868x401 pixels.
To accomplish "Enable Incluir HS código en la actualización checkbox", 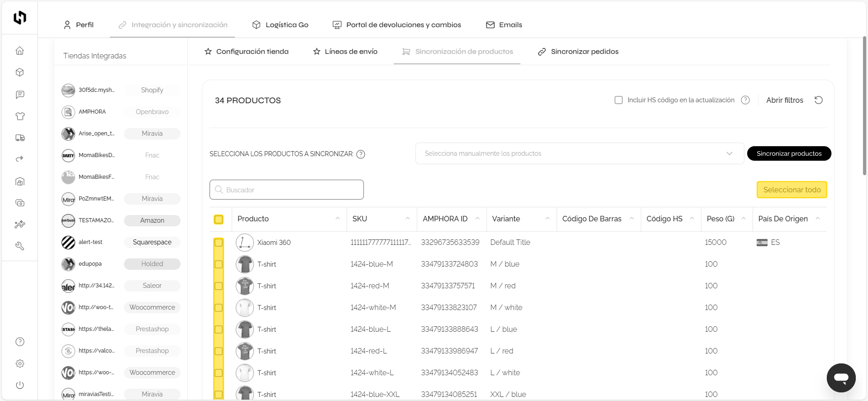I will 618,100.
